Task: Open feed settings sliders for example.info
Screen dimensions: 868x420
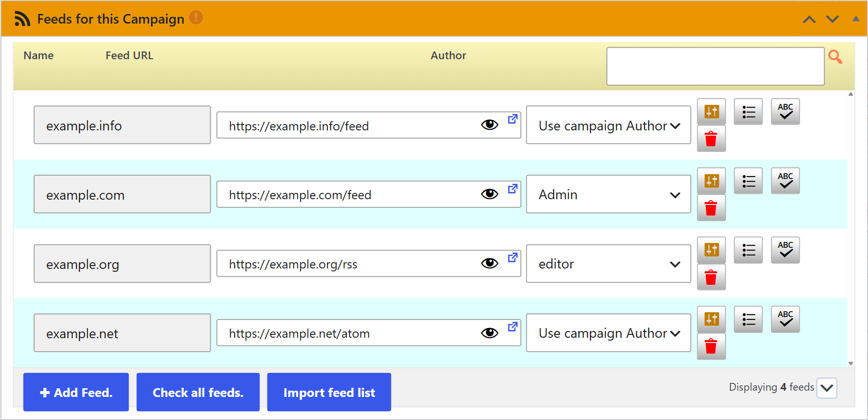Action: 711,112
